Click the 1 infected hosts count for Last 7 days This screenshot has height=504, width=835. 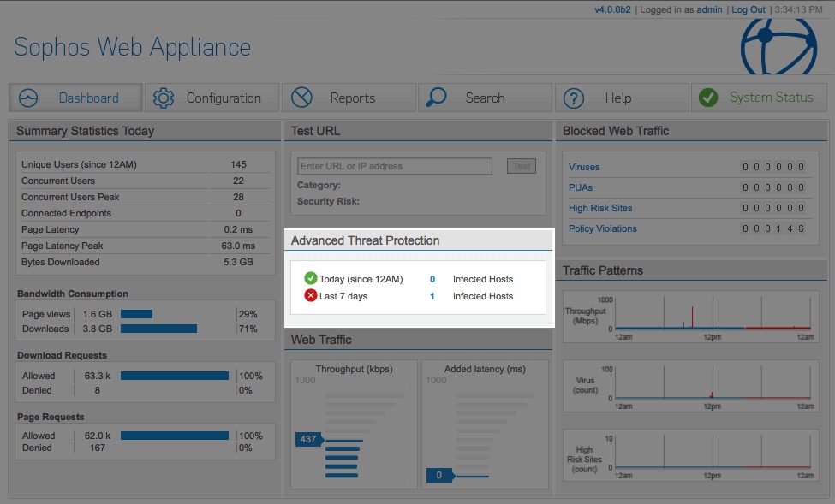tap(432, 296)
